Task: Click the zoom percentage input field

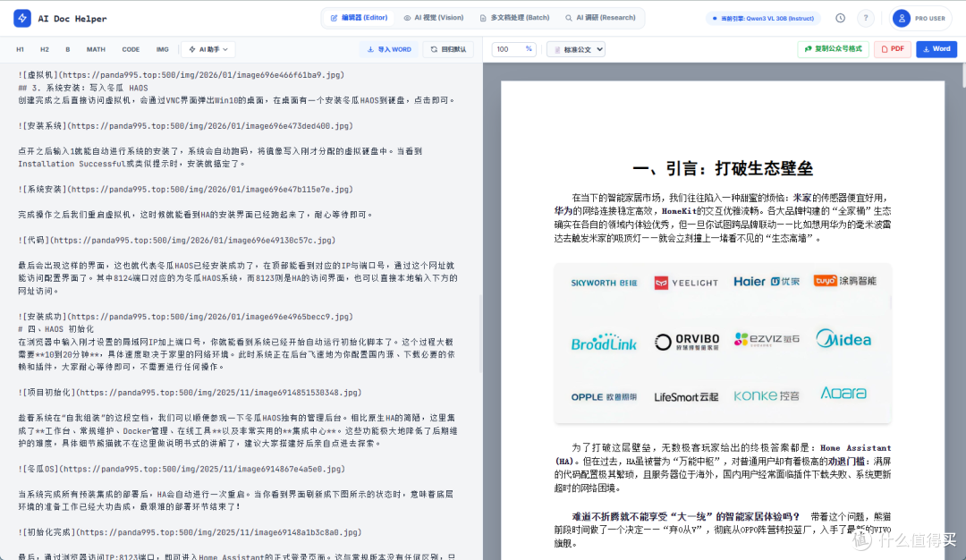Action: [x=513, y=49]
